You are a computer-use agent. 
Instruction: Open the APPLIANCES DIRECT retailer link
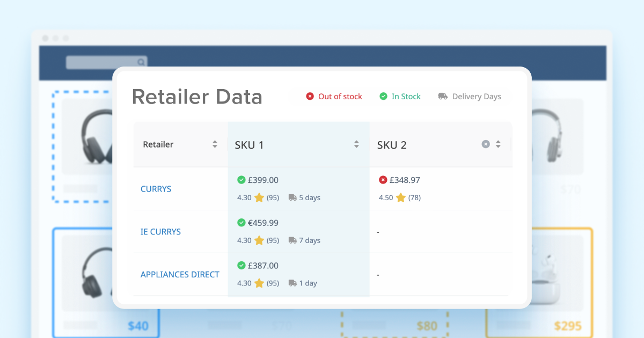coord(180,275)
